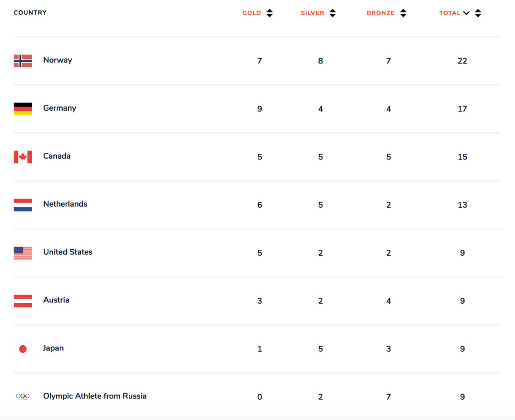515x420 pixels.
Task: Click the Japan flag icon
Action: tap(23, 349)
